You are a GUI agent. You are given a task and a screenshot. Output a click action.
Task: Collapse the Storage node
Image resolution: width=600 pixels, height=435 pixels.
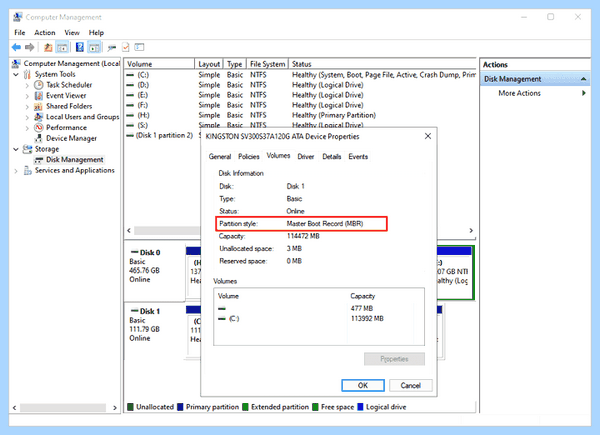tap(16, 149)
